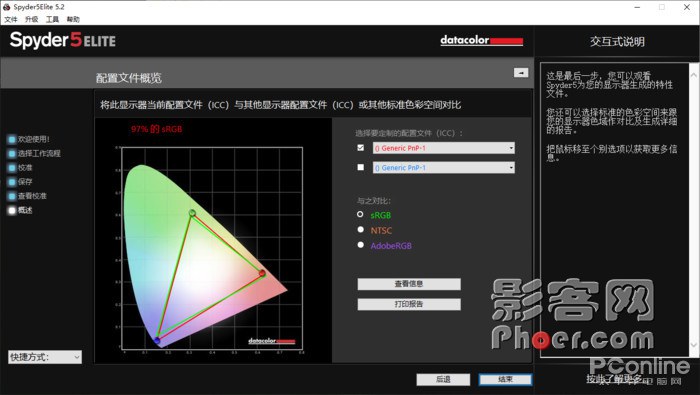
Task: Click the Spyder app icon in title bar
Action: [7, 7]
